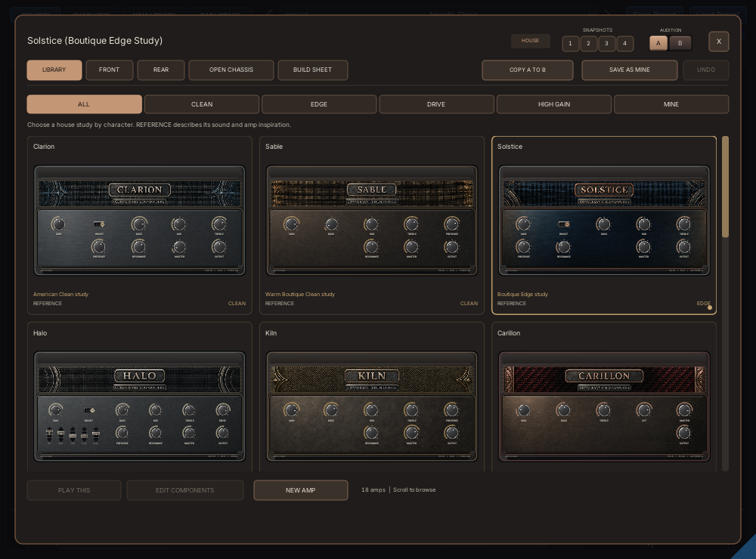The height and width of the screenshot is (559, 756).
Task: Click Clarion's Treble knob
Action: 219,224
